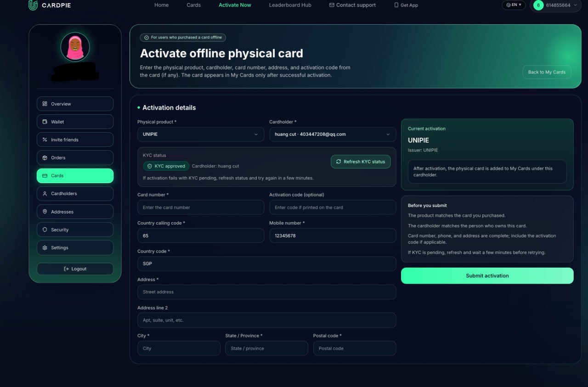
Task: Click the Overview grid icon in sidebar
Action: point(45,104)
